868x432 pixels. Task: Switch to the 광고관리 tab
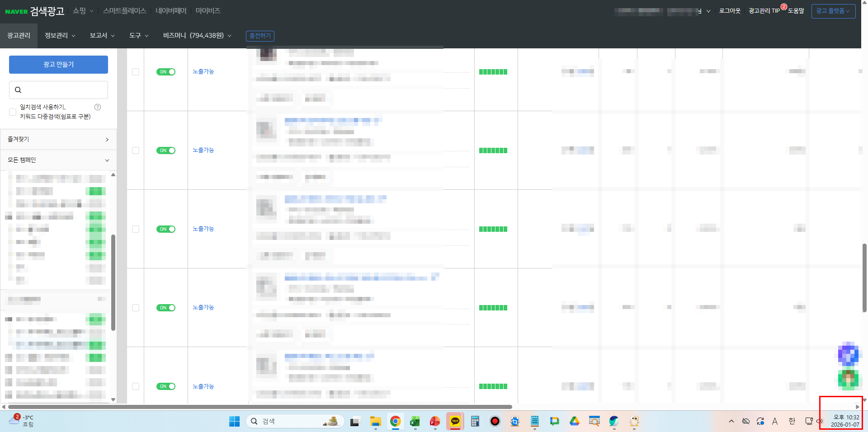tap(19, 36)
